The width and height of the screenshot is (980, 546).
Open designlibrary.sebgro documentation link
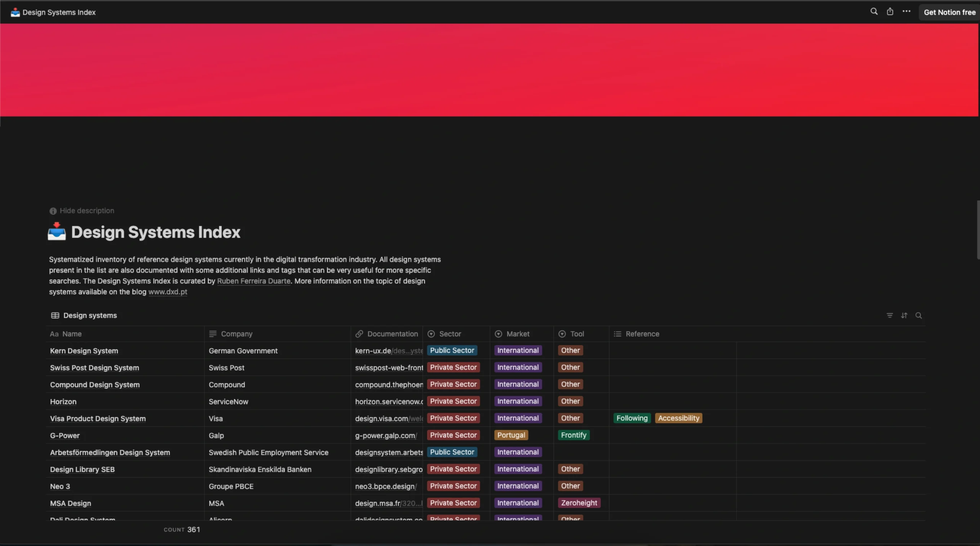(389, 469)
